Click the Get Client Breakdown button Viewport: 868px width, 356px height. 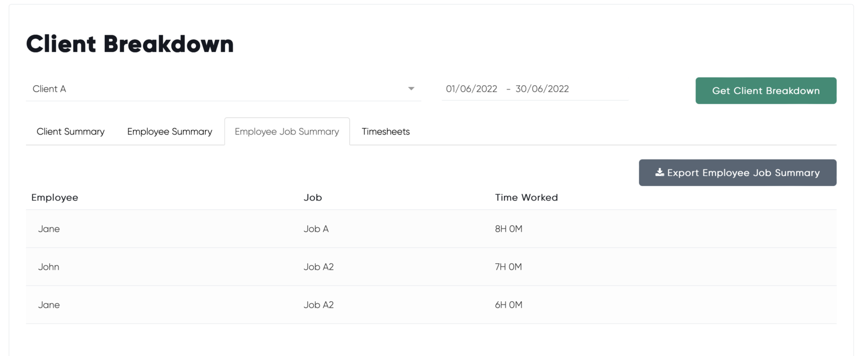pyautogui.click(x=766, y=91)
